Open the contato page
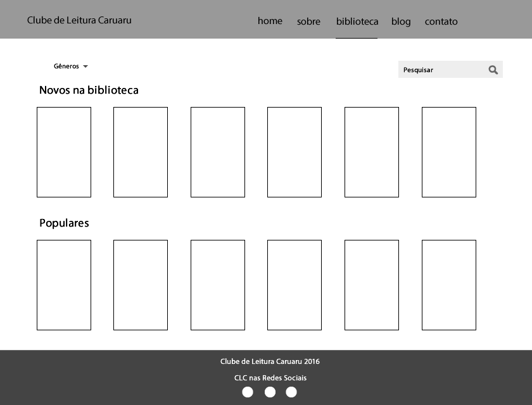This screenshot has width=532, height=405. click(441, 22)
